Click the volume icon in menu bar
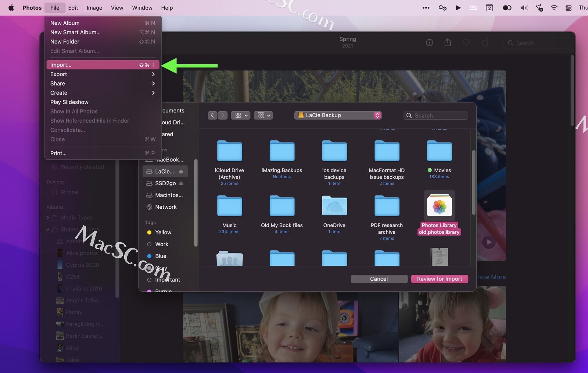The height and width of the screenshot is (373, 588). click(x=524, y=8)
